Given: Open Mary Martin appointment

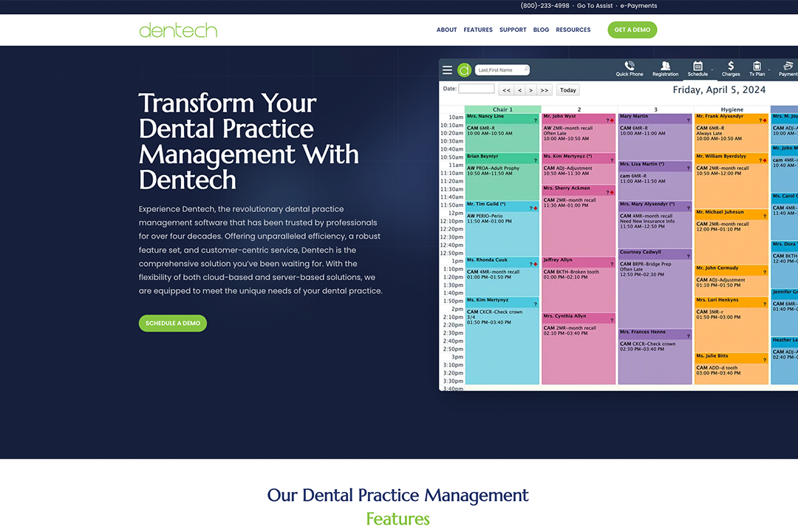Looking at the screenshot, I should [x=655, y=137].
